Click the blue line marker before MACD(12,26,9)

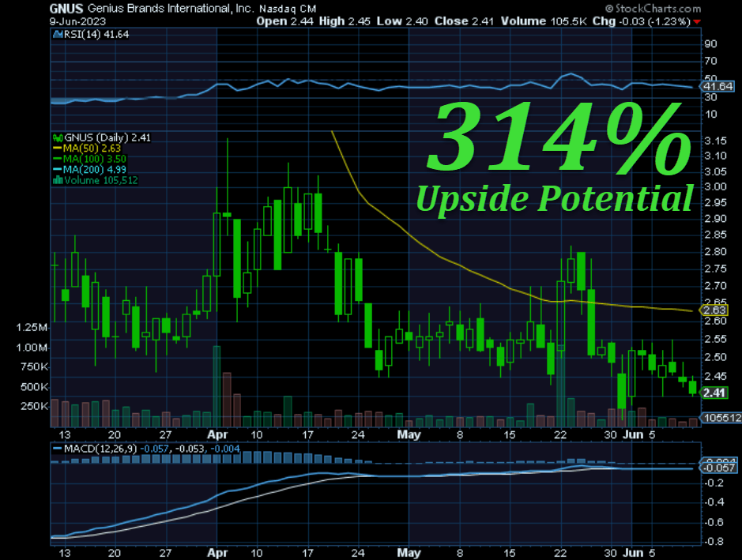pos(57,449)
